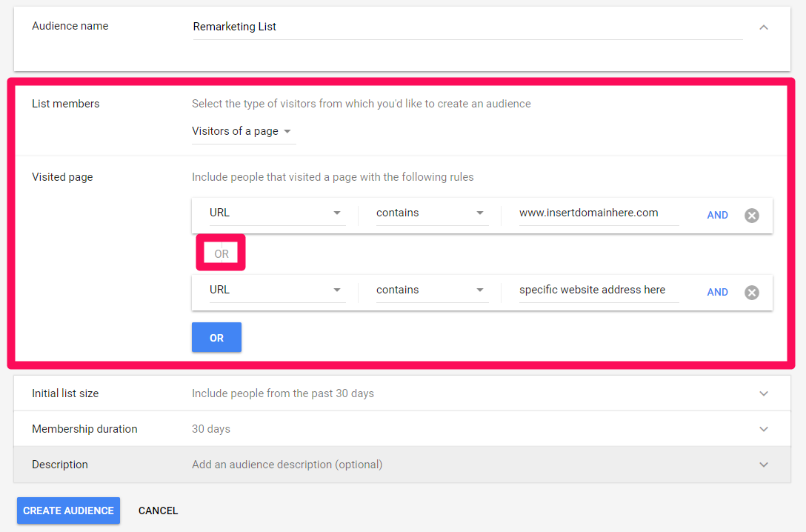Click the Cancel button
The height and width of the screenshot is (532, 806).
[158, 511]
